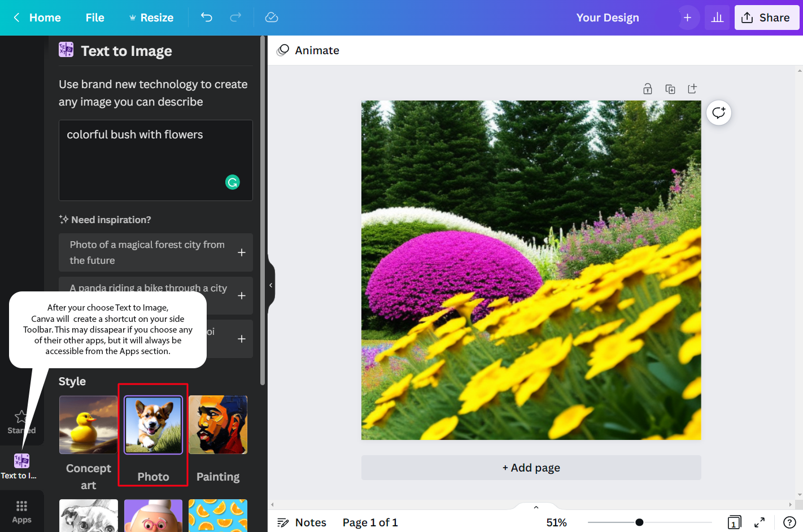
Task: Click the lock page icon
Action: (x=648, y=89)
